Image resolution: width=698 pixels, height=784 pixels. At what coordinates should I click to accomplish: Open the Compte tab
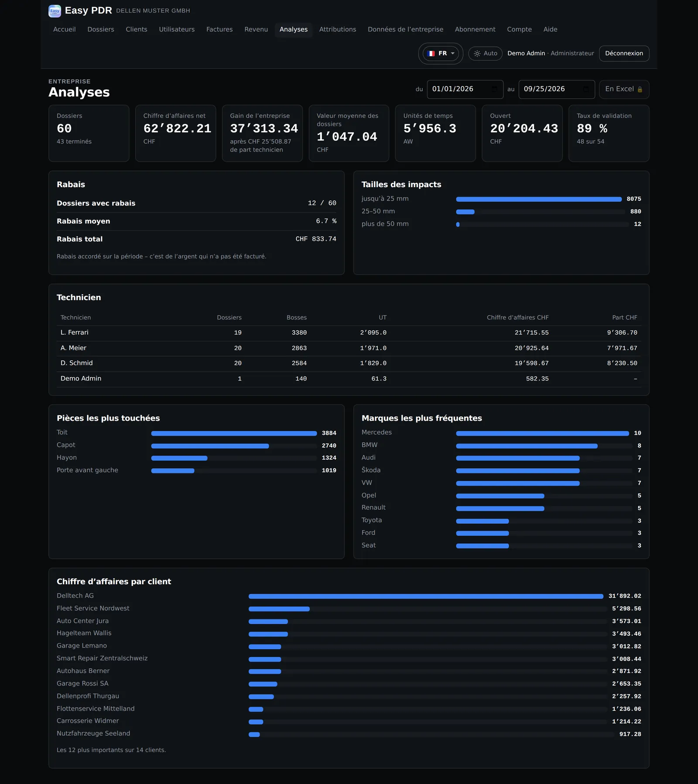(519, 29)
